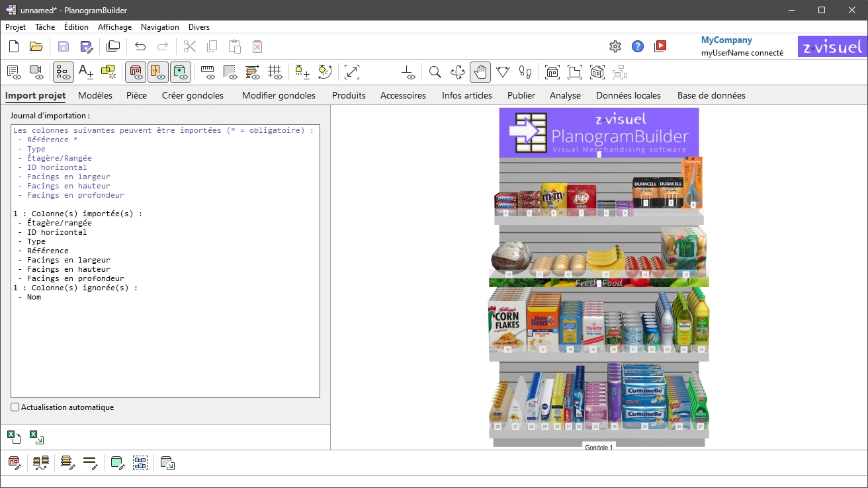
Task: Click the Paste clipboard icon
Action: pos(234,46)
